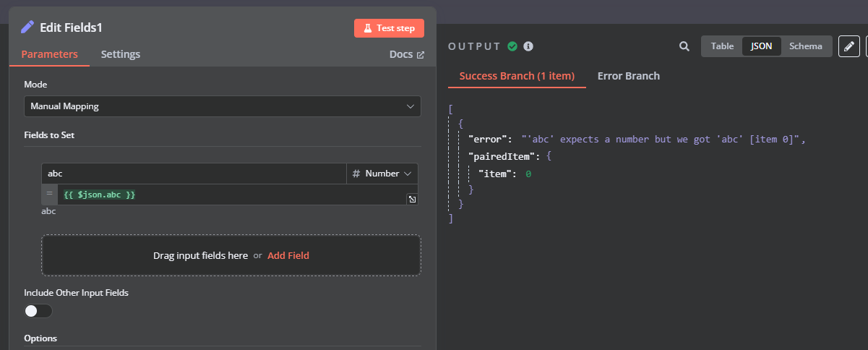Screen dimensions: 868x350
Task: Click the flask icon on Test step
Action: (367, 28)
